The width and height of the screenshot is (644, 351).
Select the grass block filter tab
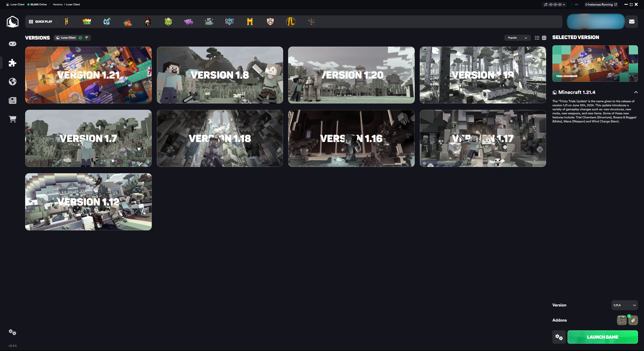point(87,38)
